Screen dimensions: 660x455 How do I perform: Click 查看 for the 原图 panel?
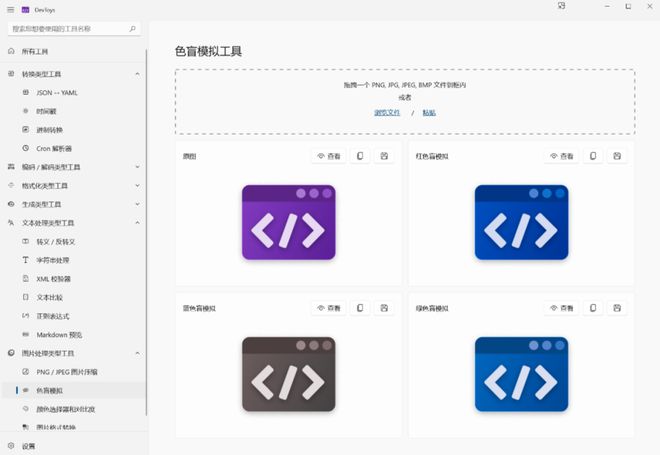[329, 156]
